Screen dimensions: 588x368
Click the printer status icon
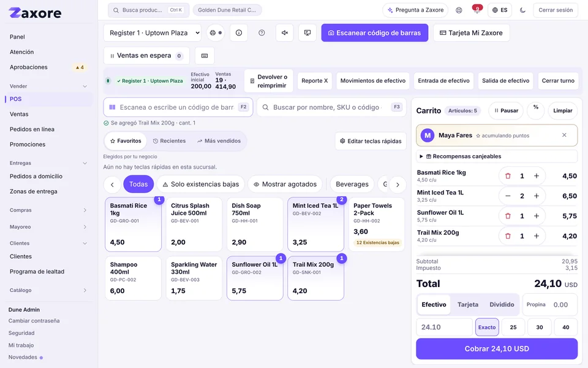(x=215, y=33)
